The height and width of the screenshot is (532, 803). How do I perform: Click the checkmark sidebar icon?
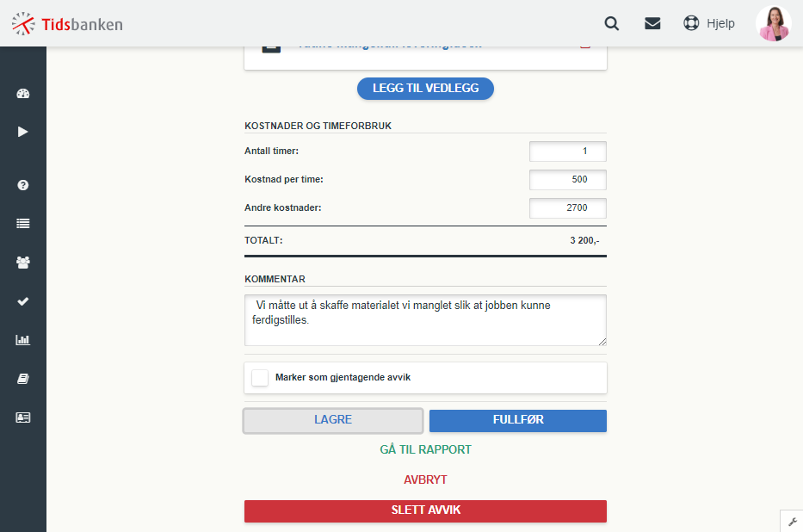pyautogui.click(x=23, y=301)
